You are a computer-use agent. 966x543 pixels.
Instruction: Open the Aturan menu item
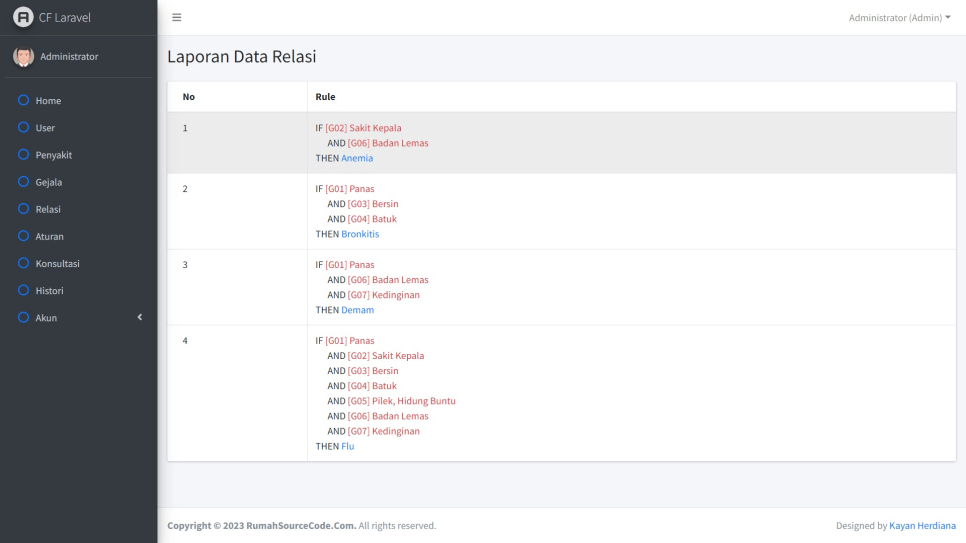pyautogui.click(x=79, y=236)
